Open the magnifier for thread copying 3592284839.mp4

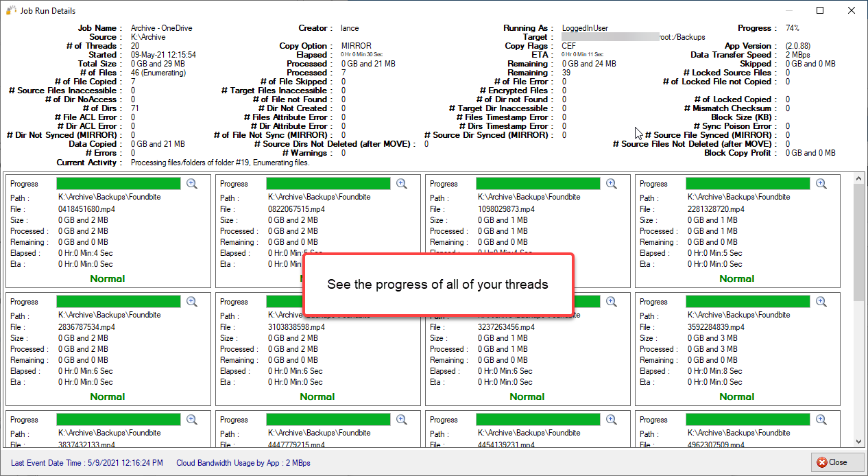point(821,301)
